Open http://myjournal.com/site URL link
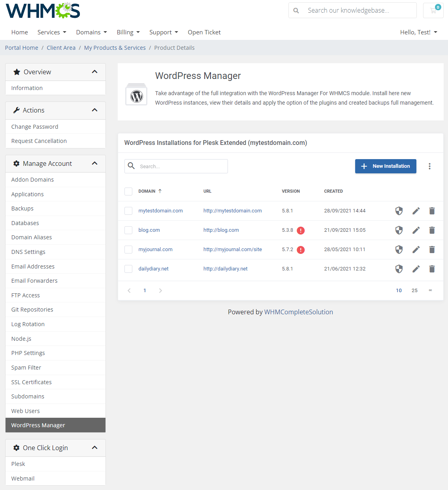This screenshot has height=490, width=448. [233, 250]
